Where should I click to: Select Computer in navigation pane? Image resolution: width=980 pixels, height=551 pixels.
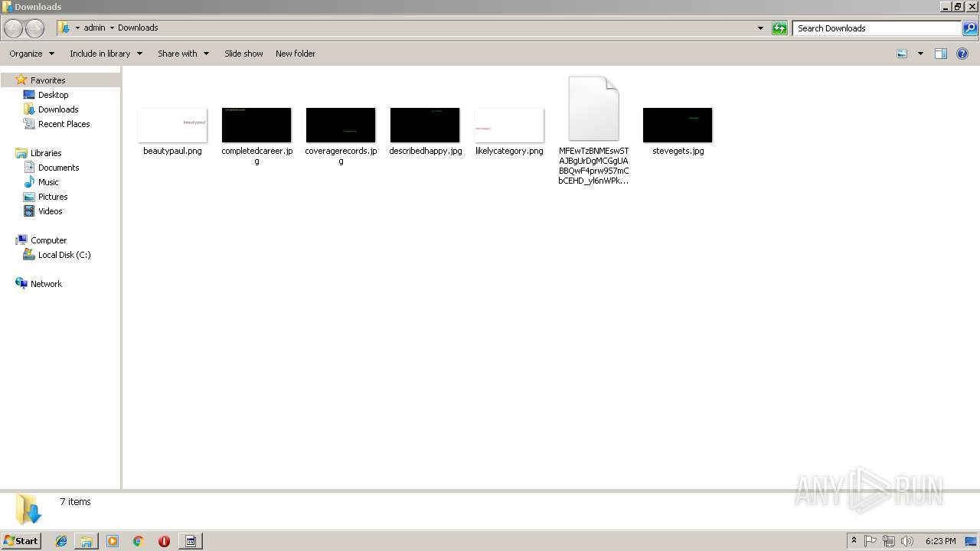tap(48, 240)
